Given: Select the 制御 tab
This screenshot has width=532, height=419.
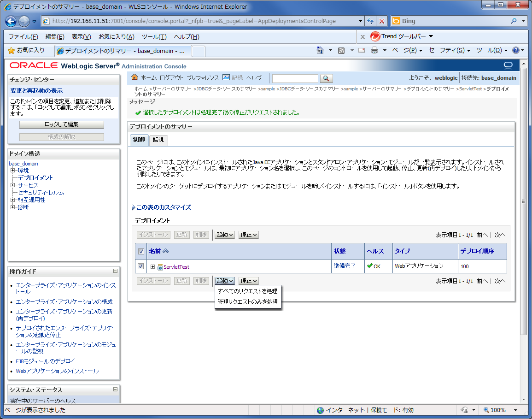Looking at the screenshot, I should coord(139,140).
